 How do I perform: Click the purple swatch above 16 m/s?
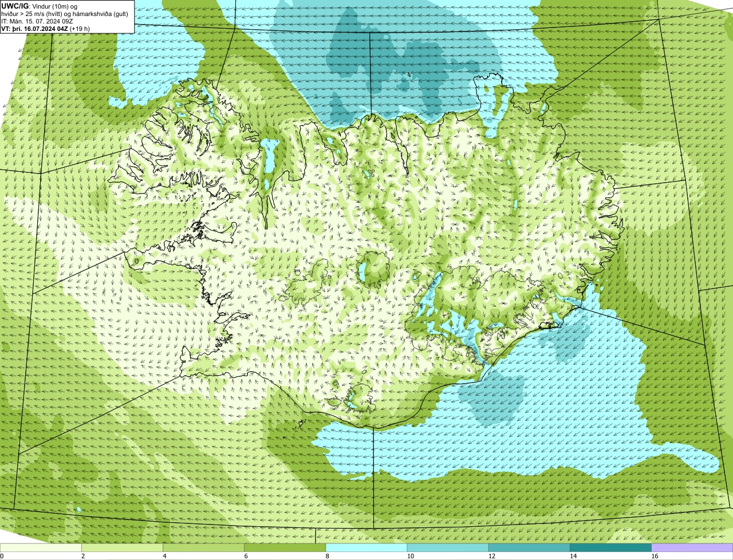pyautogui.click(x=692, y=548)
